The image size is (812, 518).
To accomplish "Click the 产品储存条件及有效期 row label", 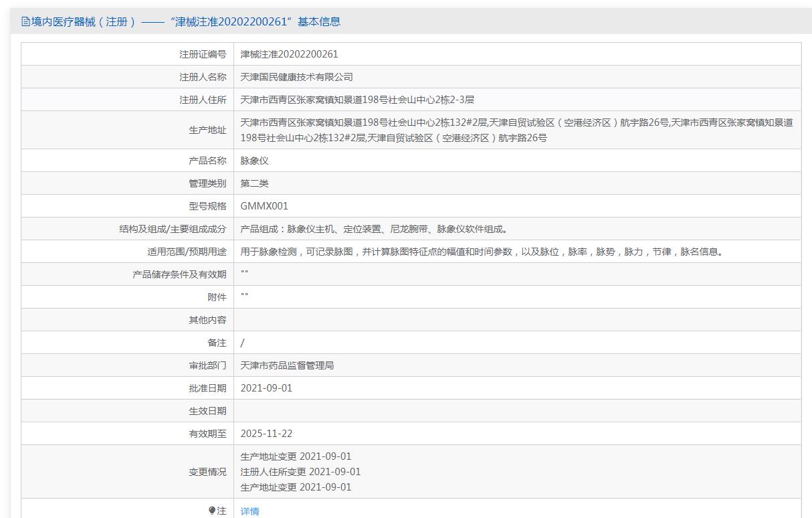I will pos(179,274).
